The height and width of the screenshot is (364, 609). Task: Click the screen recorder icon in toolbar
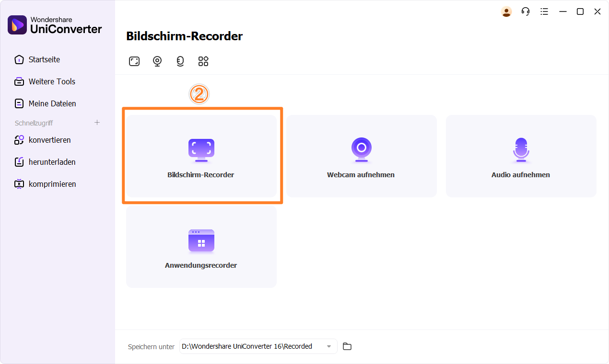(x=134, y=61)
